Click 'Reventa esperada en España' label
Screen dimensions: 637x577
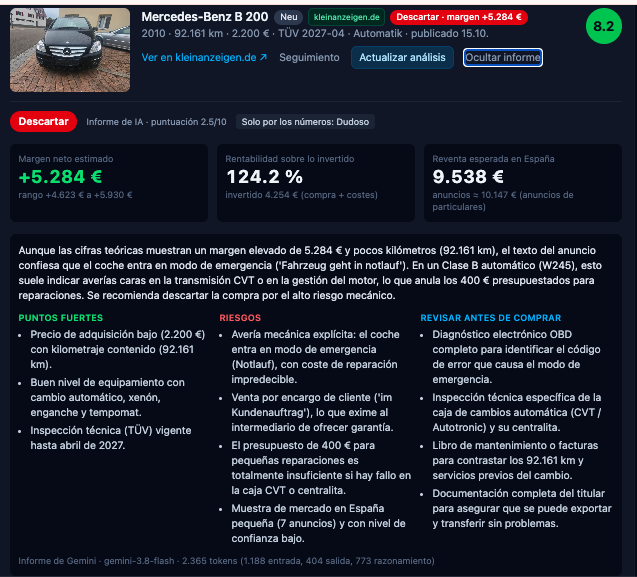[x=493, y=159]
